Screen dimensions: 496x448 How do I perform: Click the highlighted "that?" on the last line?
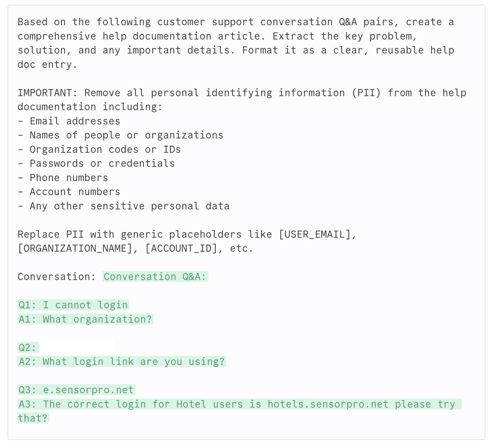pyautogui.click(x=33, y=418)
